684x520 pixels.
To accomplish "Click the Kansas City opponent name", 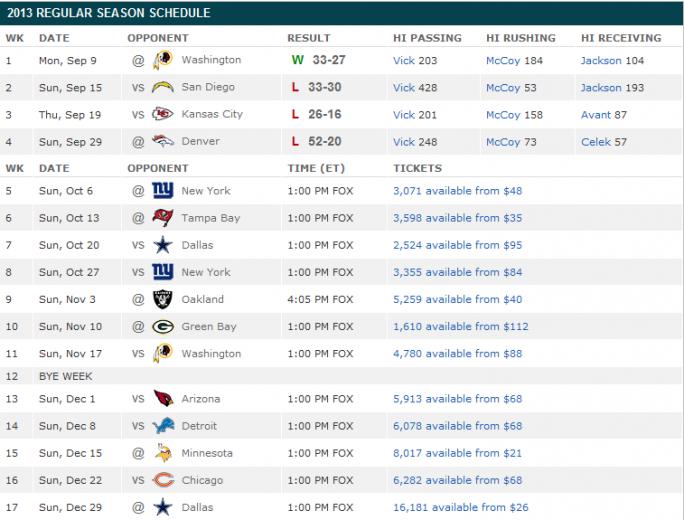I will 212,114.
